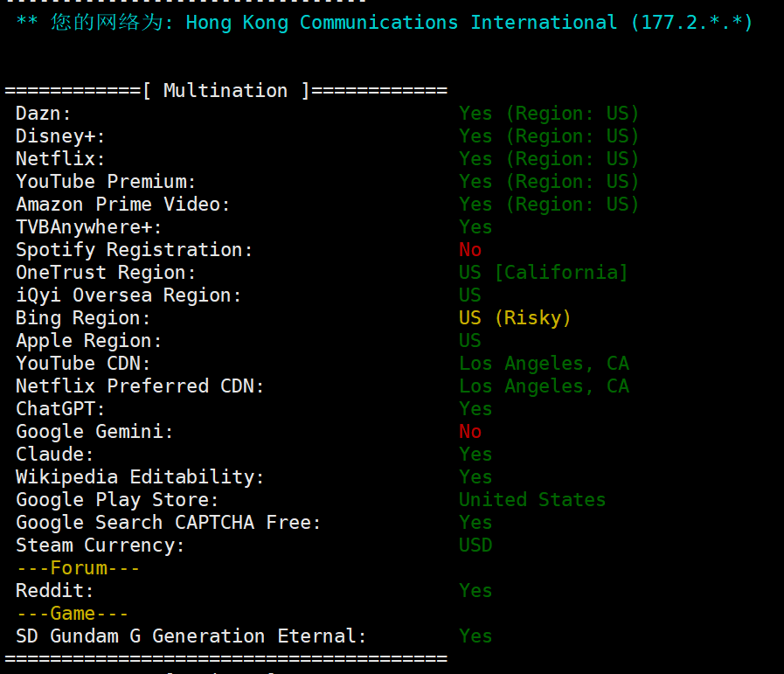This screenshot has height=674, width=784.
Task: Select the 'Multination' section header text
Action: pyautogui.click(x=225, y=91)
